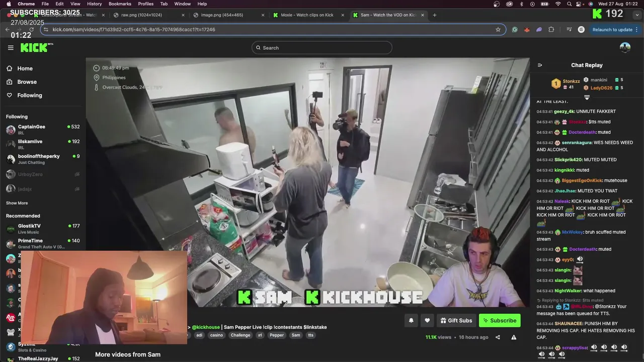This screenshot has height=362, width=644.
Task: Click the Chrome profile avatar icon
Action: (x=581, y=30)
